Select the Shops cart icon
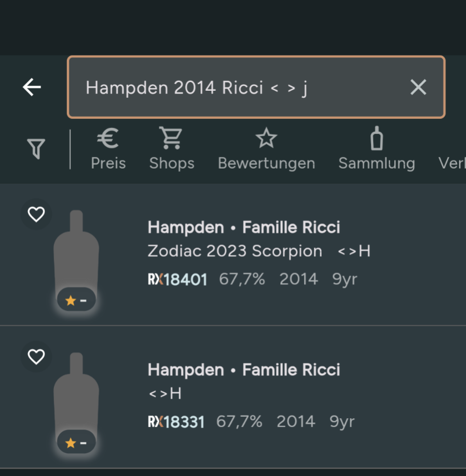 pyautogui.click(x=171, y=138)
